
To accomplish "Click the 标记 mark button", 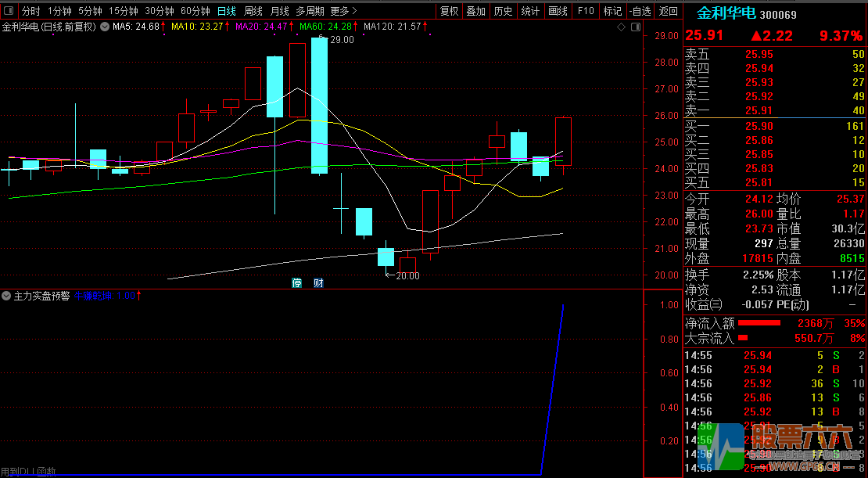I will [612, 11].
